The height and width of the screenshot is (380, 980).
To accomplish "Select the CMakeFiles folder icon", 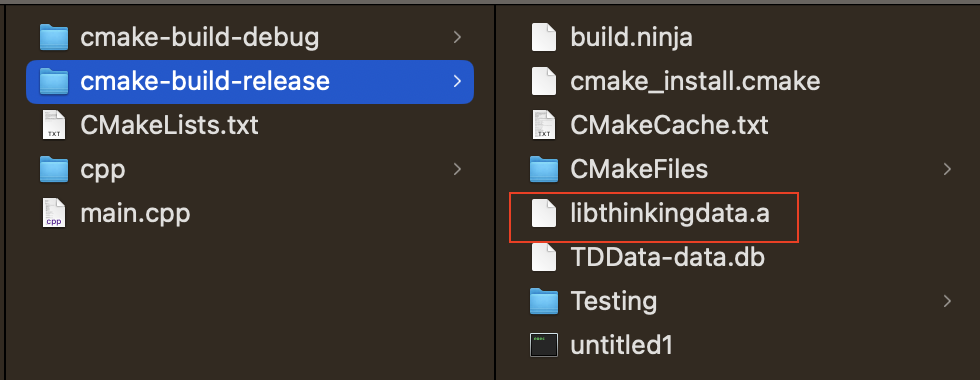I will tap(543, 169).
